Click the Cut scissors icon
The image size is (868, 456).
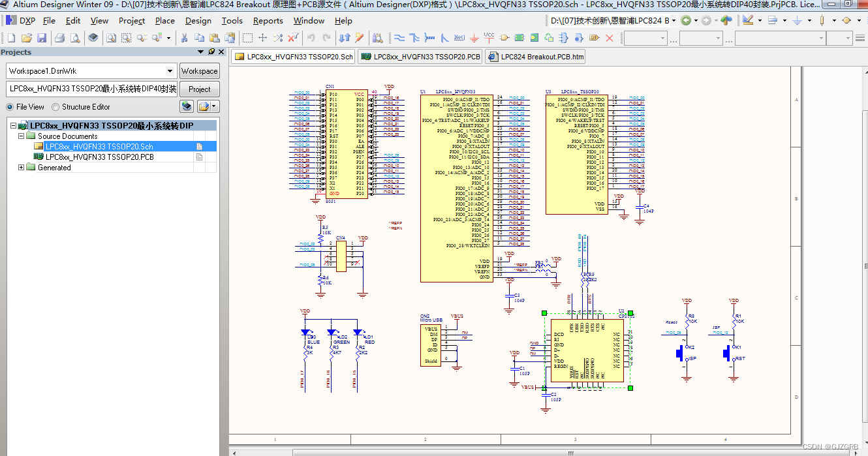click(x=185, y=38)
